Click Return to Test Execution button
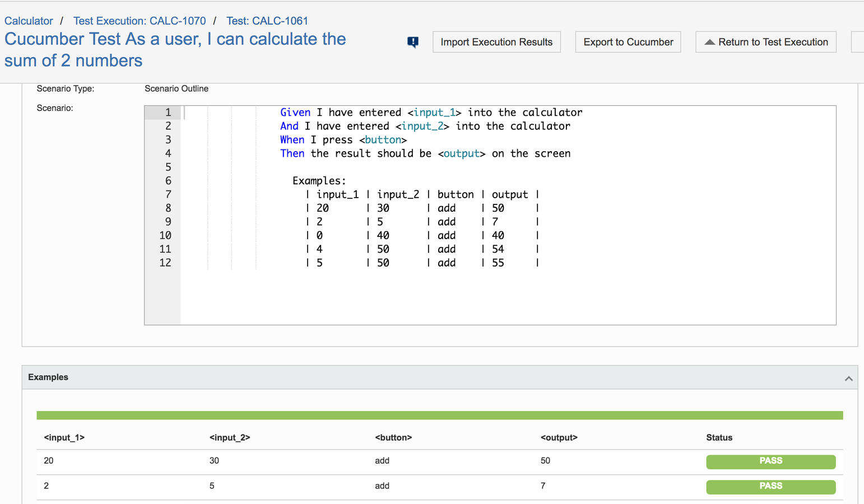Screen dimensions: 864x504 766,42
